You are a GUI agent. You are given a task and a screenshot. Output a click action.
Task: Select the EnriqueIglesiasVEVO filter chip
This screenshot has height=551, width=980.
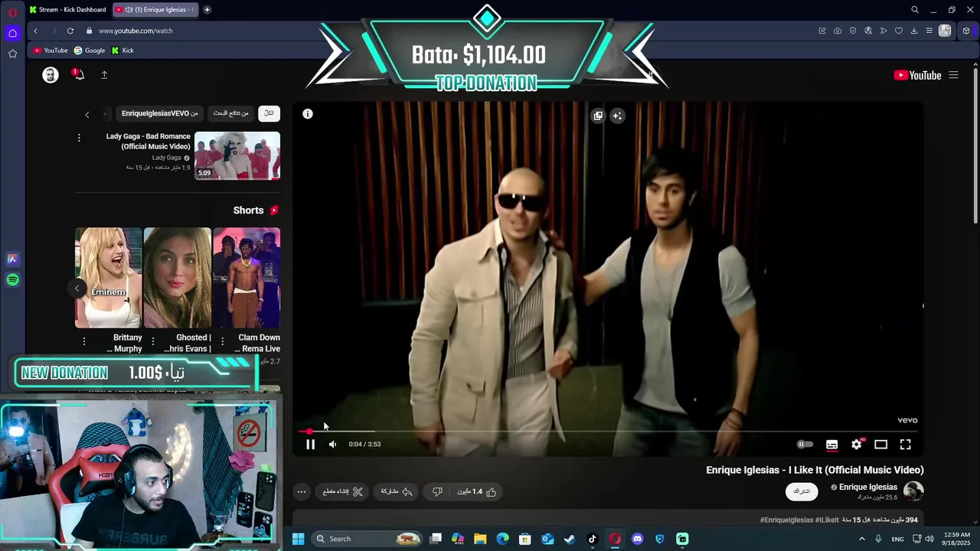click(x=159, y=113)
